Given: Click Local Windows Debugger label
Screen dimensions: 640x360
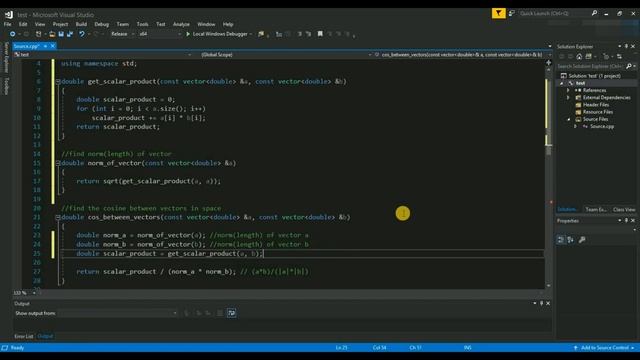Looking at the screenshot, I should click(220, 34).
